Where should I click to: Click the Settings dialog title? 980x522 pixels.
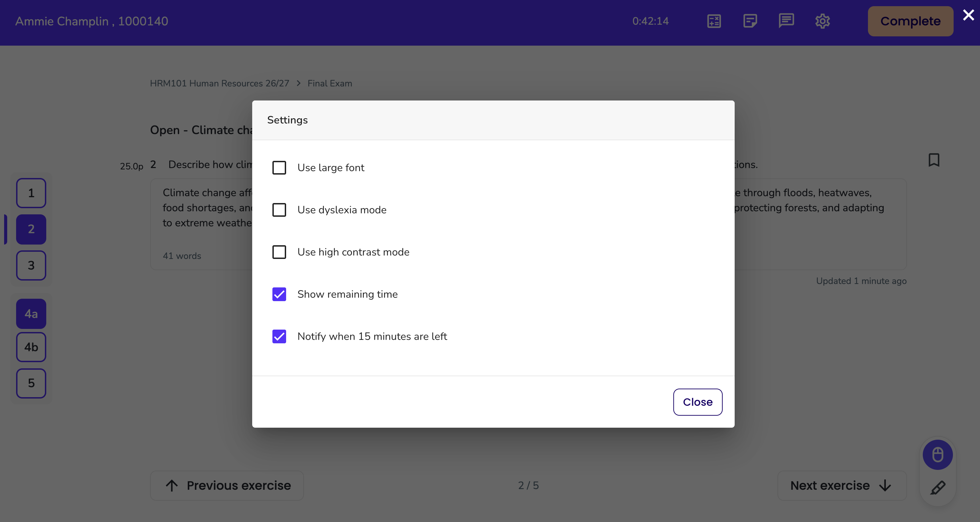(x=287, y=120)
